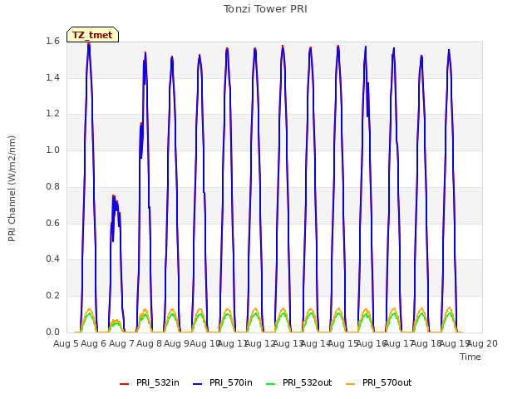Click the orange PRI_570out legend swatch
The height and width of the screenshot is (399, 532).
(351, 384)
